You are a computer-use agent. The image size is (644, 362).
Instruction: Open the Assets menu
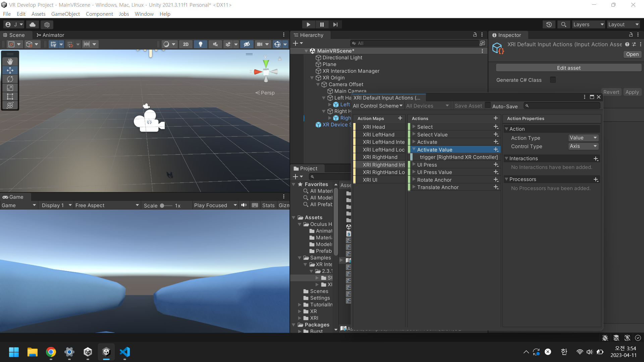38,14
